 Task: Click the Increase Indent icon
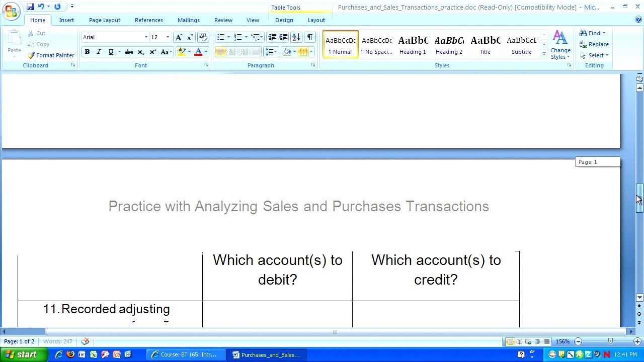(x=284, y=37)
